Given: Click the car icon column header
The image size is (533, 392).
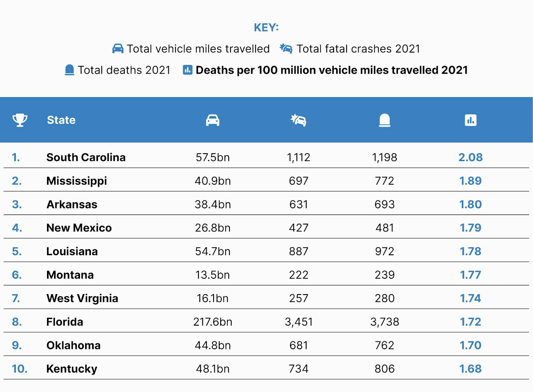Looking at the screenshot, I should coord(213,120).
